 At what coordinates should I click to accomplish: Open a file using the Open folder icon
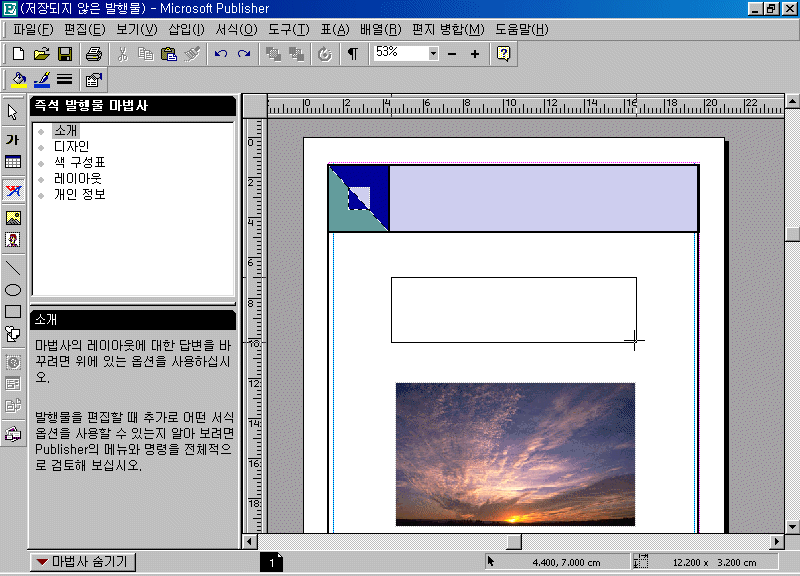[41, 54]
